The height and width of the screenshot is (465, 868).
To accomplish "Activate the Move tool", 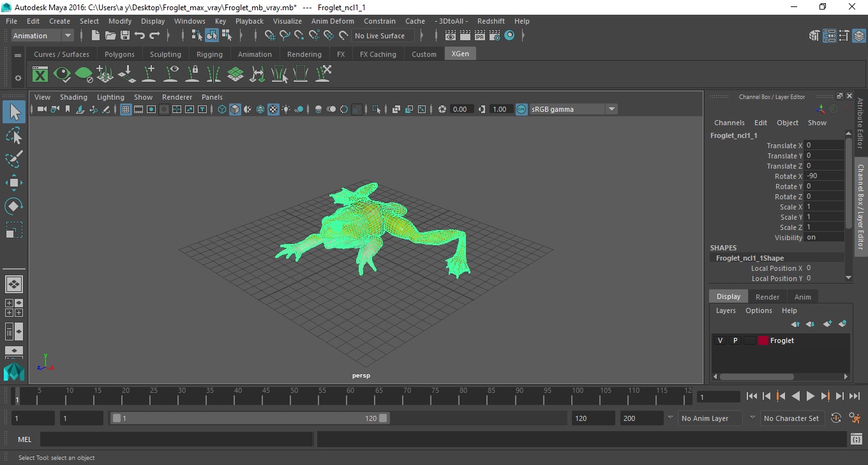I will (x=14, y=183).
